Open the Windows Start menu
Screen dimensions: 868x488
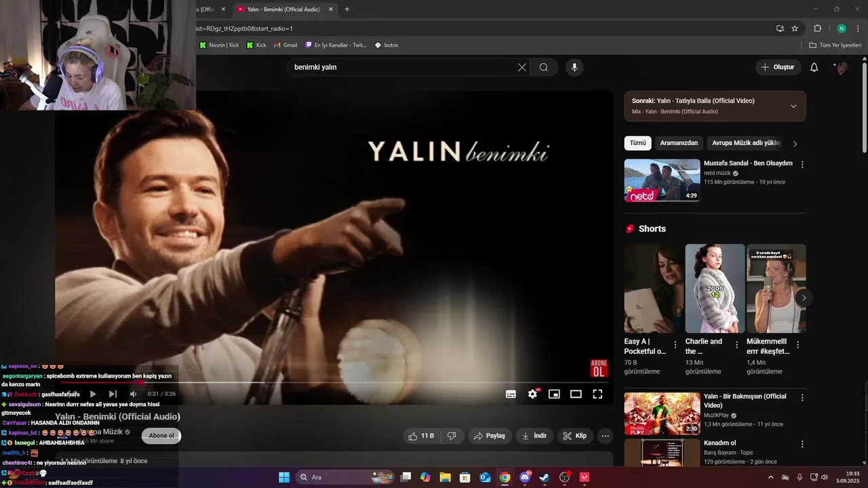pyautogui.click(x=284, y=477)
